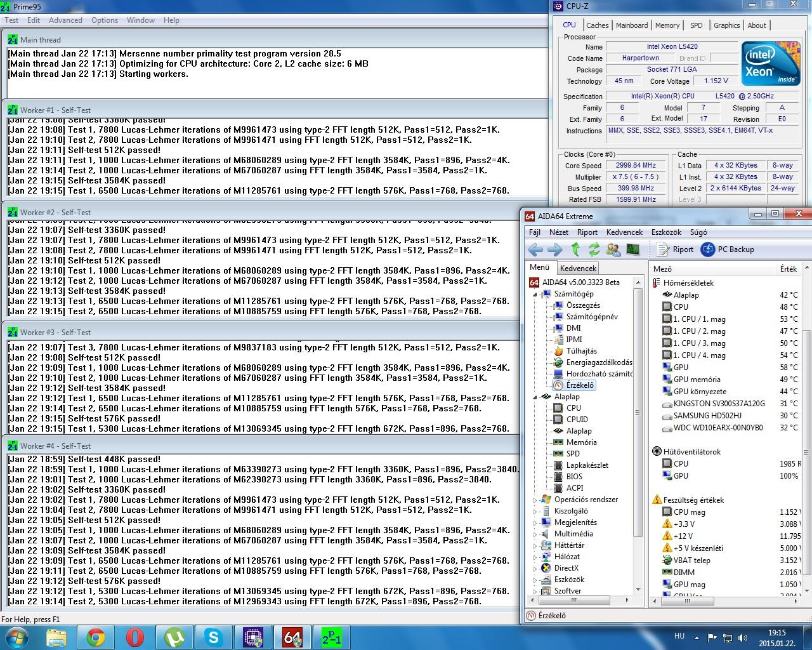The height and width of the screenshot is (650, 812).
Task: Click the AIDA64 green up arrow icon
Action: 575,249
